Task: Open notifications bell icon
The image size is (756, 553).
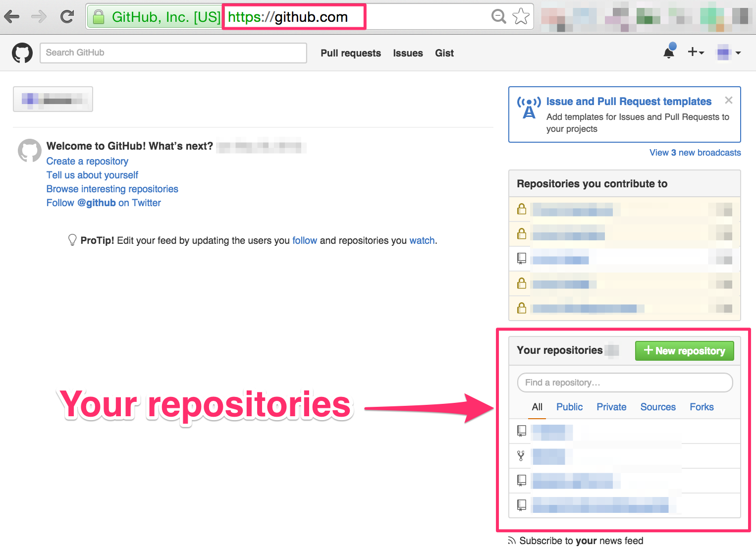Action: (x=669, y=51)
